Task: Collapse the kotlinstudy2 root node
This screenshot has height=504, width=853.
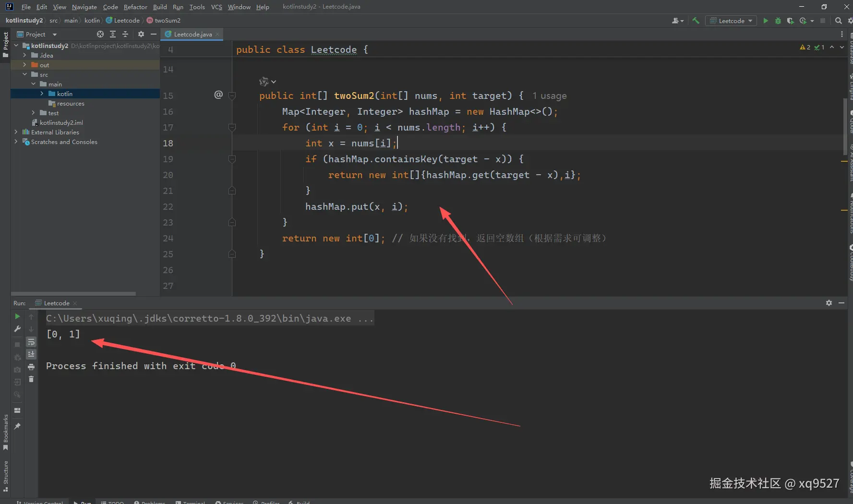Action: click(x=16, y=46)
